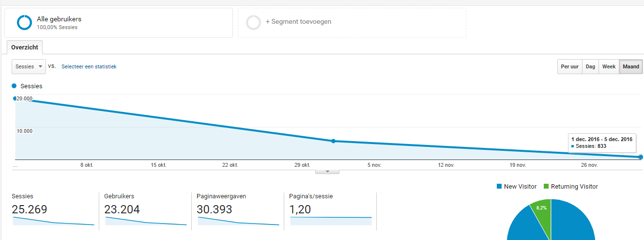Set chart granularity to Week
The height and width of the screenshot is (240, 644).
click(x=609, y=66)
